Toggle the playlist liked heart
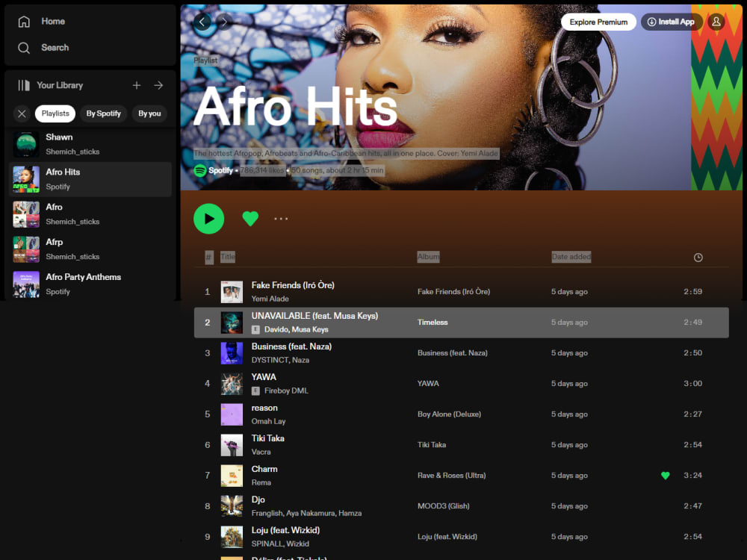 point(250,219)
